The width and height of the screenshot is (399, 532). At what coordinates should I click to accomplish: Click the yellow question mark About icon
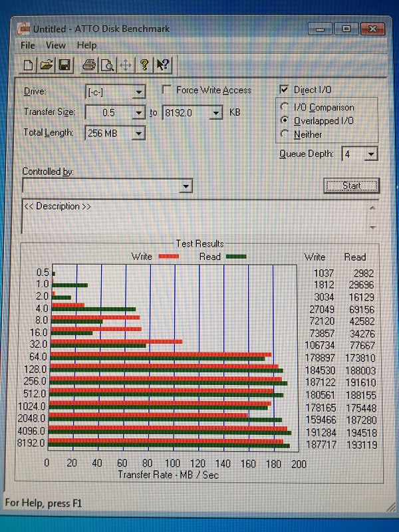click(144, 65)
